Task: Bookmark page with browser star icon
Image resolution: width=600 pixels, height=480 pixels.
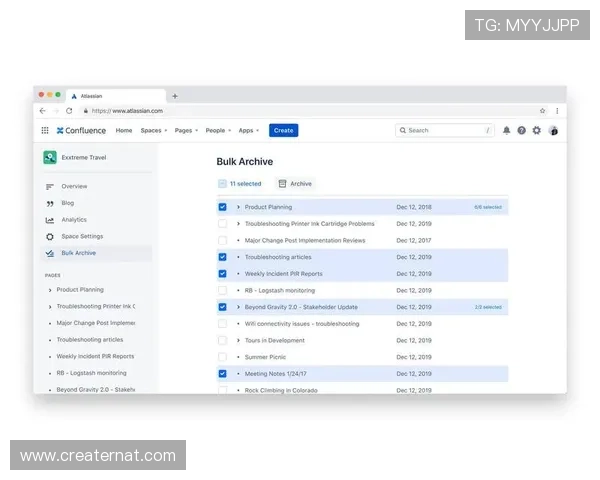Action: [x=543, y=111]
